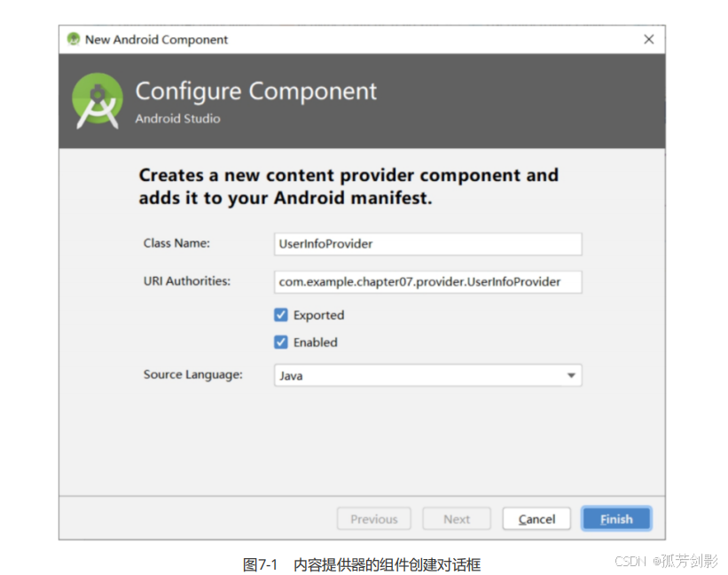This screenshot has height=575, width=728.
Task: Click the disabled Previous button
Action: point(373,518)
